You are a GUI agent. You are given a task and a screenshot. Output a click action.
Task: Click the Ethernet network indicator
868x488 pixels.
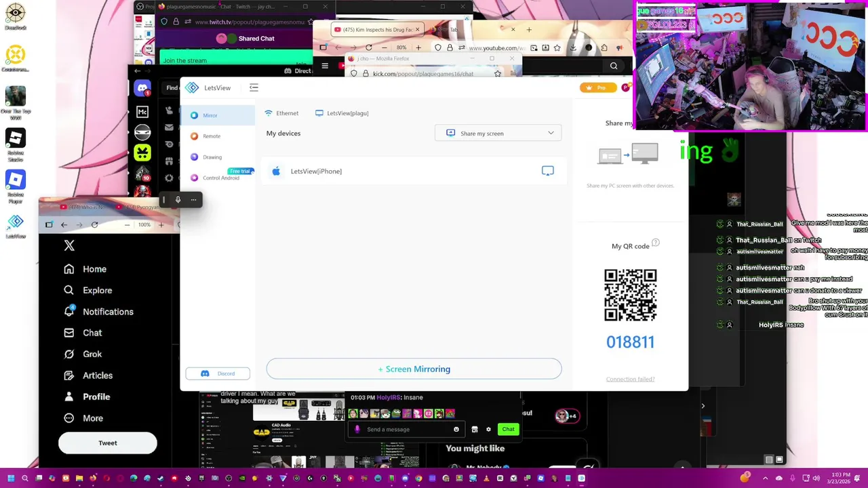coord(281,113)
